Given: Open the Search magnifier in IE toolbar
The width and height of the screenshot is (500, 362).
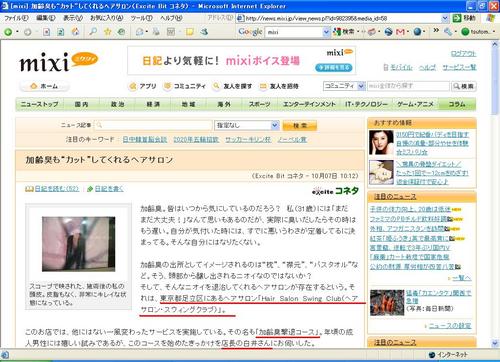Looking at the screenshot, I should pyautogui.click(x=93, y=32).
